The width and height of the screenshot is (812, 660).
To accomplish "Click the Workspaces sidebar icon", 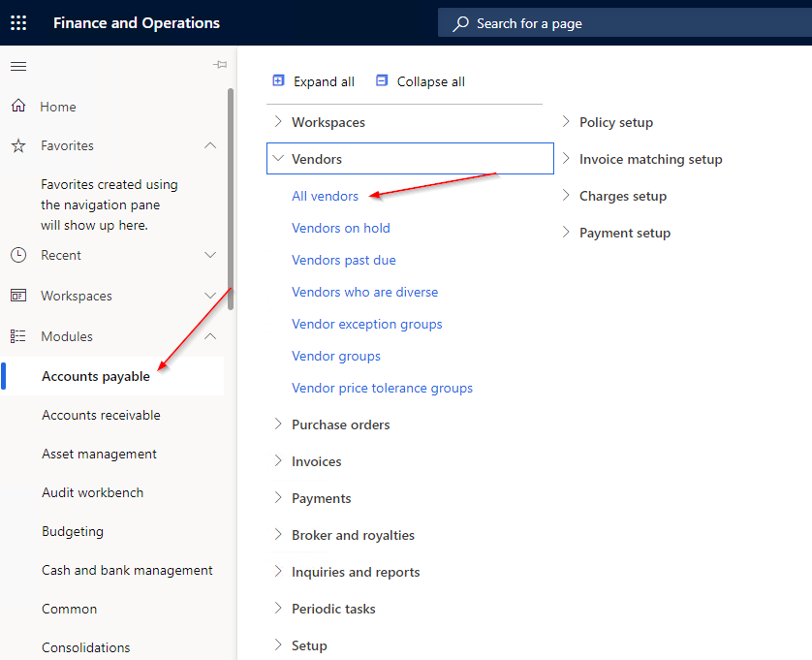I will pyautogui.click(x=17, y=296).
